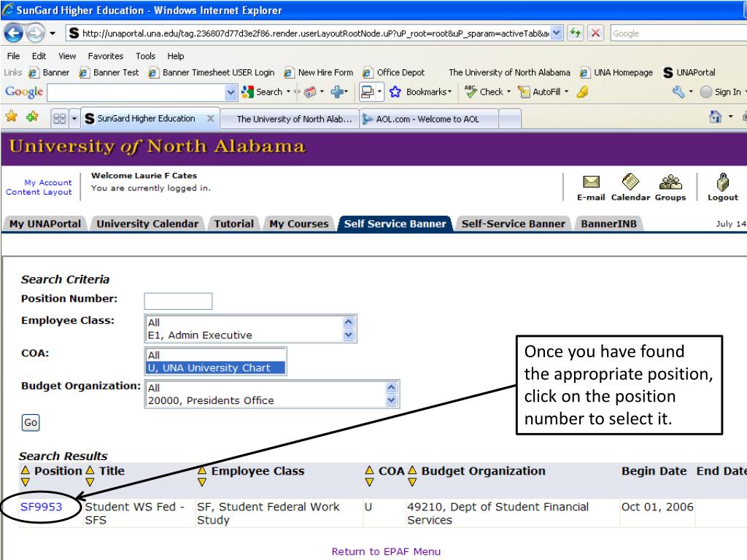Click the Google search box at top right
Viewport: 747px width, 560px height.
tap(678, 34)
